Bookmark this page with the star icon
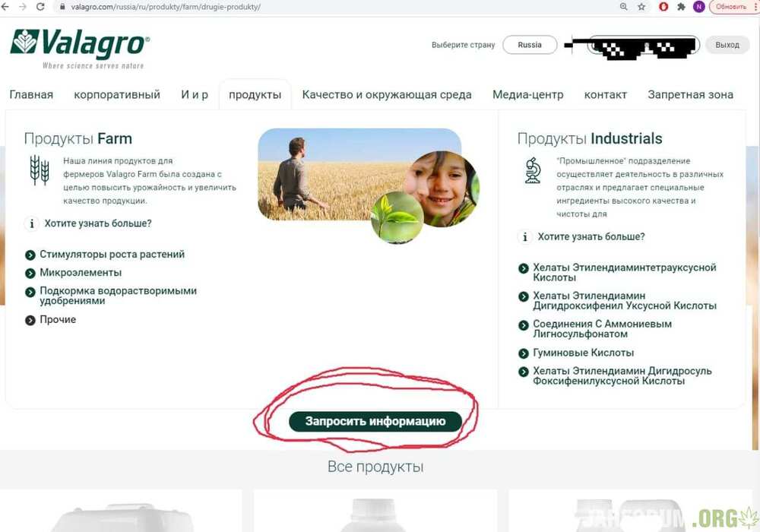The image size is (760, 532). [642, 7]
